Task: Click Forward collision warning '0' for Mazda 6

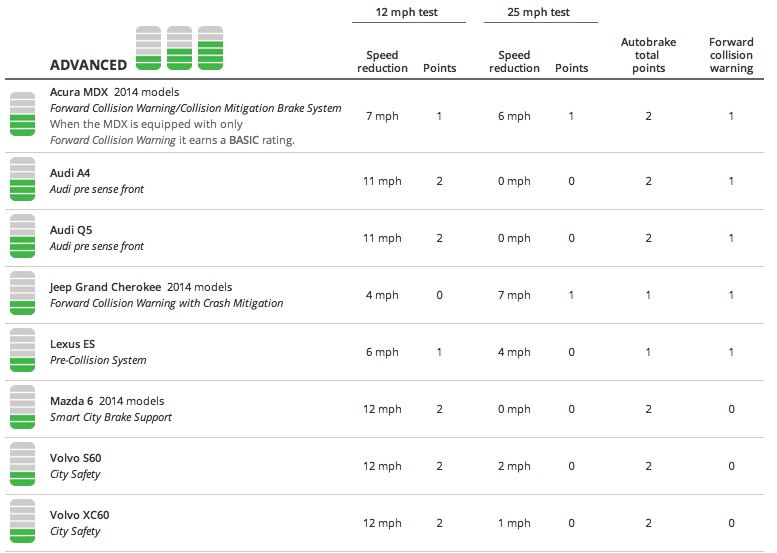Action: 731,409
